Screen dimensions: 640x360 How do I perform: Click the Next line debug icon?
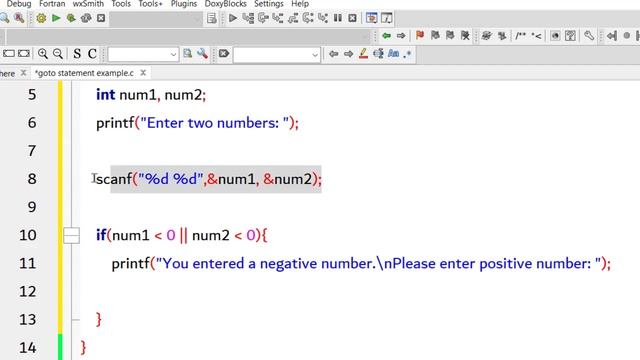263,18
